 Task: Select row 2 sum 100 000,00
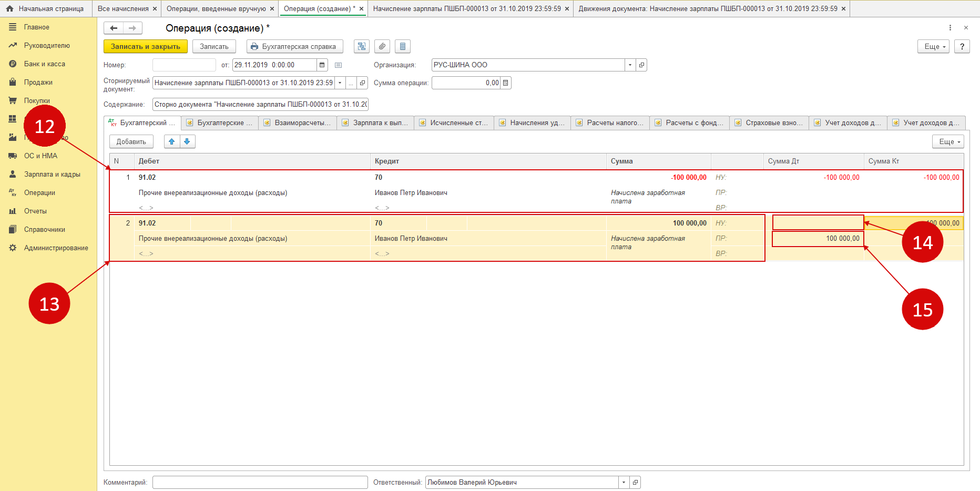pos(690,223)
